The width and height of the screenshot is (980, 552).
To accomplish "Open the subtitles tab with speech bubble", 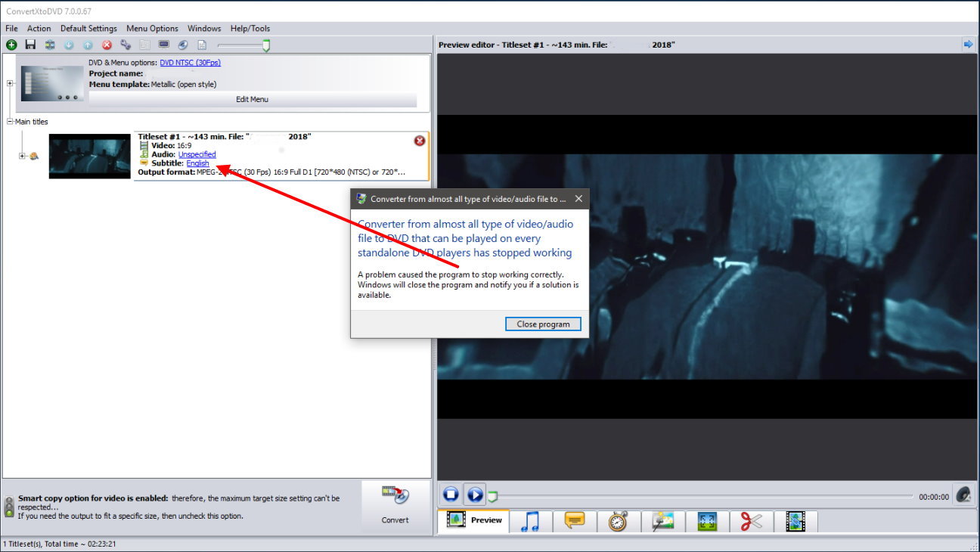I will tap(575, 521).
